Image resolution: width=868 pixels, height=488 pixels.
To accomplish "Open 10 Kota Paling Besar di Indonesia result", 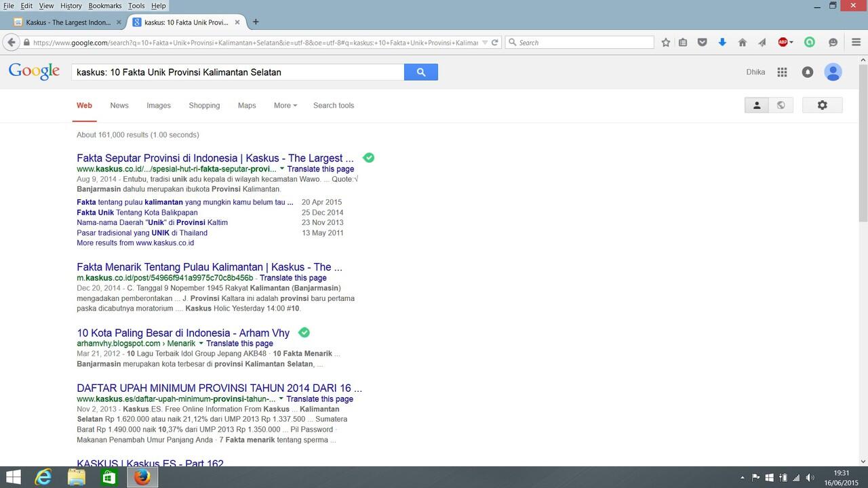I will pos(183,333).
